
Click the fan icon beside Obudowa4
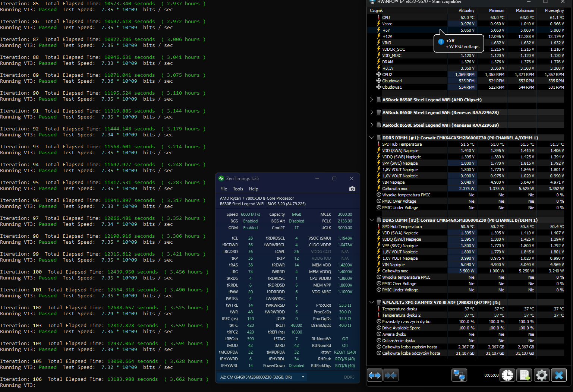click(x=379, y=81)
